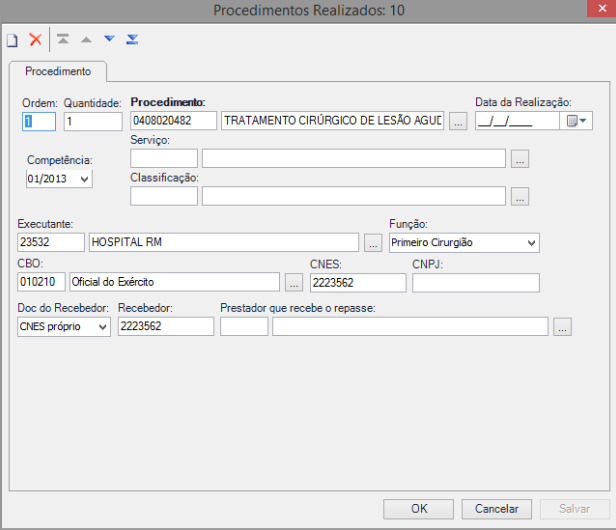Click the Salvar button

pos(574,509)
